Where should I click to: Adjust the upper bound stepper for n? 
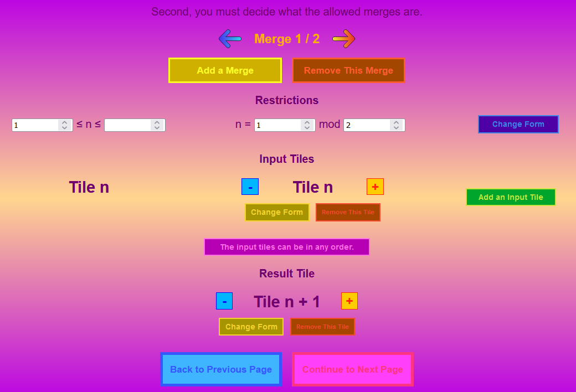pyautogui.click(x=157, y=125)
